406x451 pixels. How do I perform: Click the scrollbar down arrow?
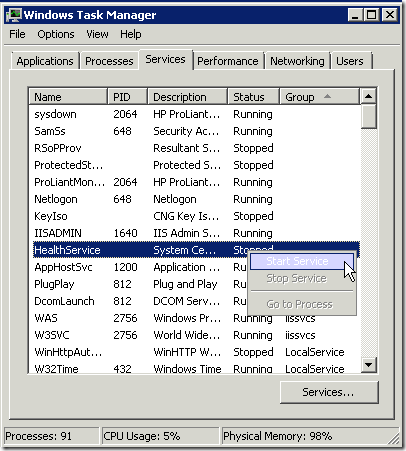tap(368, 365)
